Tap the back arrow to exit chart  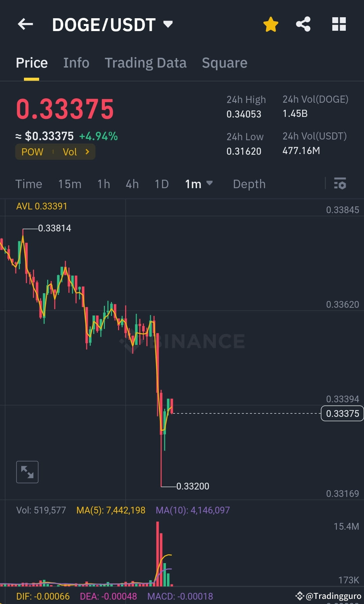click(x=25, y=24)
